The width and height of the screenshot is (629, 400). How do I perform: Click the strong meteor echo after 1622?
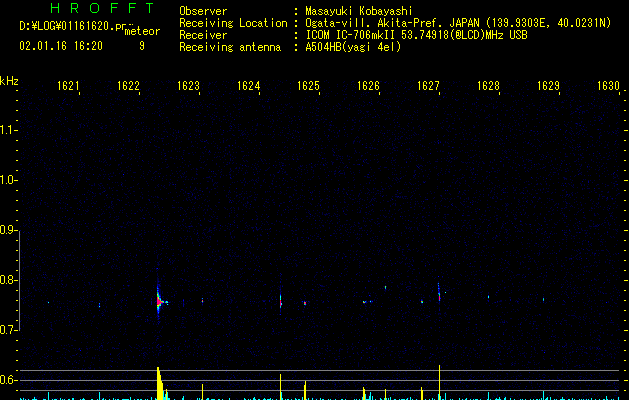(159, 301)
